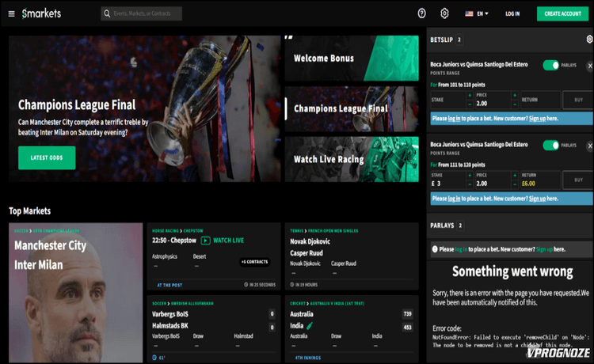Click 'Sign up' link under the second bet
The width and height of the screenshot is (594, 364).
tap(537, 199)
